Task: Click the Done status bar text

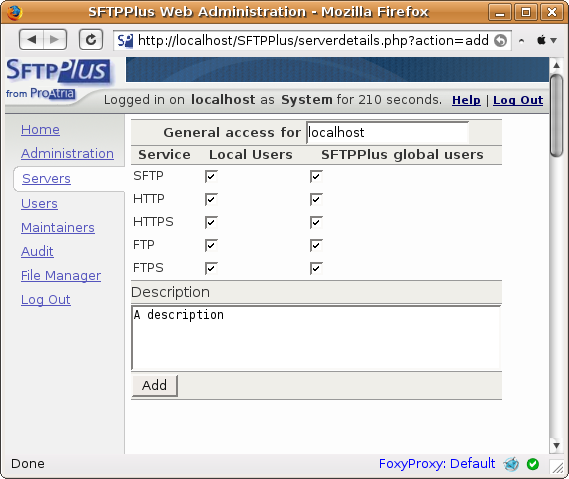Action: [28, 464]
